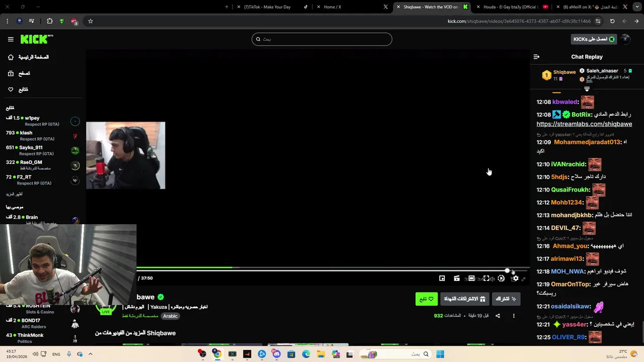This screenshot has width=644, height=362.
Task: Open RaeD_GM channel in sidebar
Action: [x=42, y=165]
